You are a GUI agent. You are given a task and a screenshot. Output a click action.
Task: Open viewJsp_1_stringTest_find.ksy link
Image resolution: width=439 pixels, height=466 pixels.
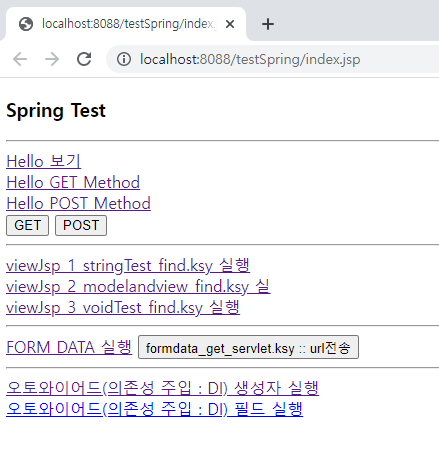[x=128, y=266]
